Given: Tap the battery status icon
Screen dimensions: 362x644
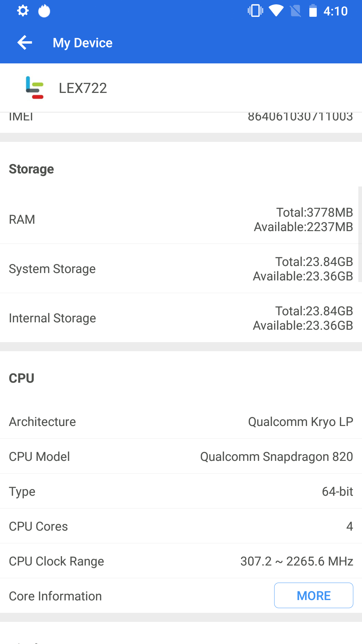Looking at the screenshot, I should (x=313, y=11).
